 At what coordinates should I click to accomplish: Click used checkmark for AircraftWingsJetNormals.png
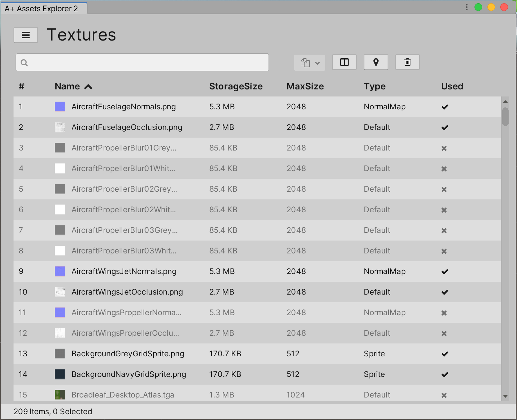point(445,272)
